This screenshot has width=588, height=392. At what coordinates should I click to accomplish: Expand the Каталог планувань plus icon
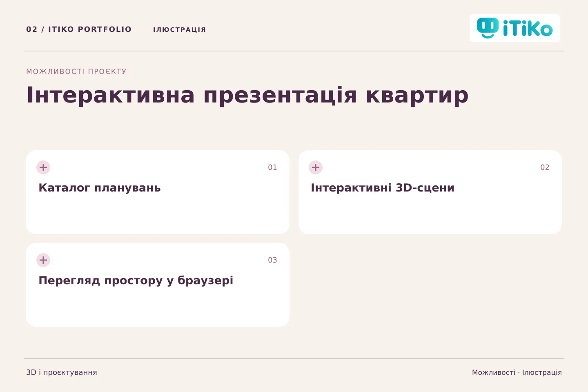(x=43, y=167)
